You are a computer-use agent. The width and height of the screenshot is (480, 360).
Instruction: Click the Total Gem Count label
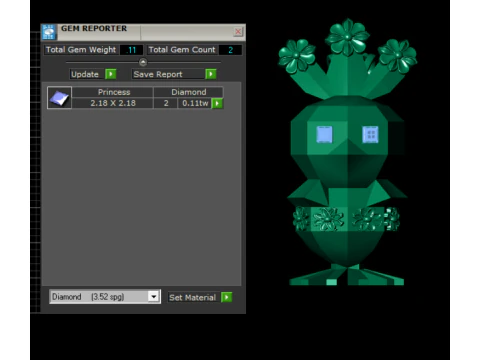182,50
